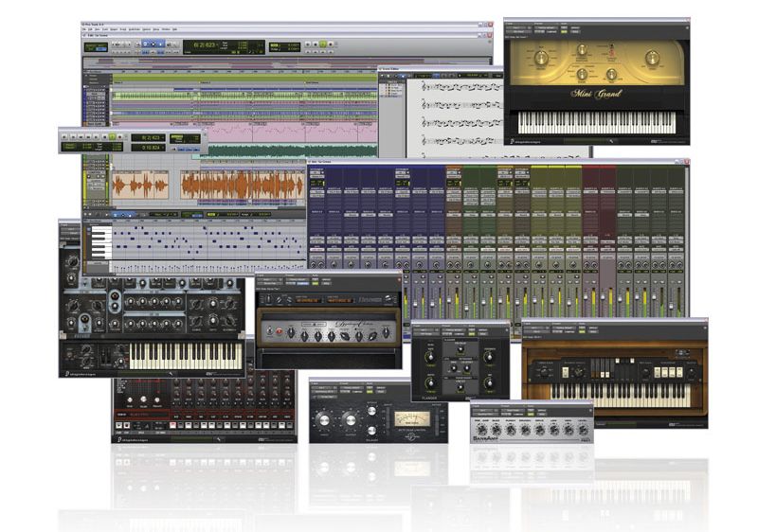The height and width of the screenshot is (532, 758).
Task: Click the orange audio waveform clip in Edit window
Action: point(242,185)
